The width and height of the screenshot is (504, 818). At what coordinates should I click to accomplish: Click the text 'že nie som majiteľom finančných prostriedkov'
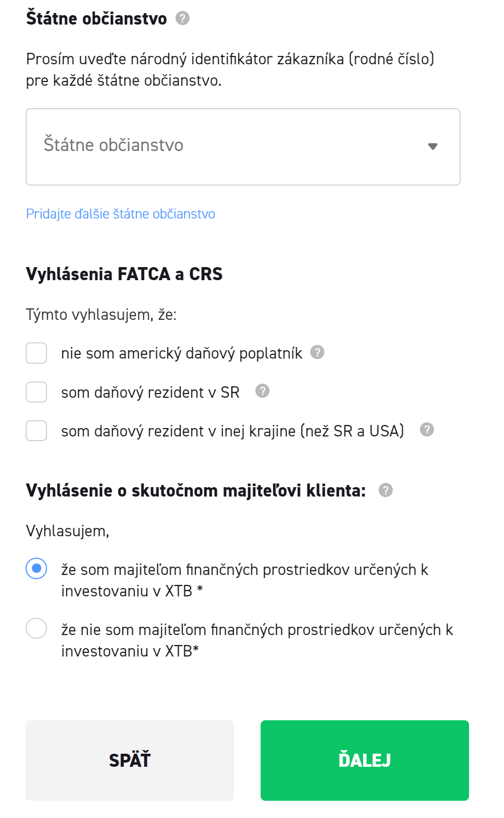tap(257, 630)
